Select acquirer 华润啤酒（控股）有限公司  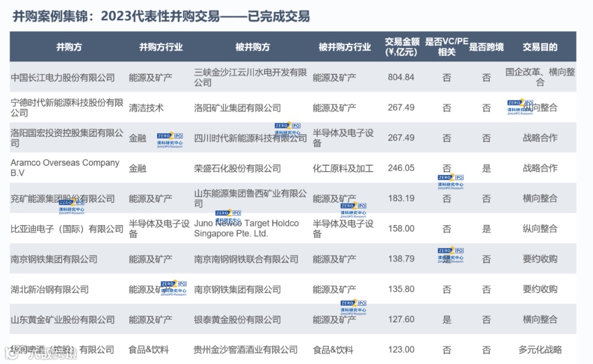pos(63,350)
